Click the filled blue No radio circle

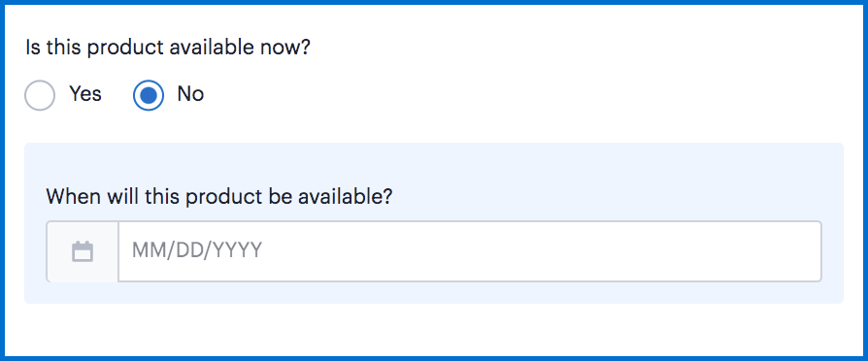click(x=149, y=95)
